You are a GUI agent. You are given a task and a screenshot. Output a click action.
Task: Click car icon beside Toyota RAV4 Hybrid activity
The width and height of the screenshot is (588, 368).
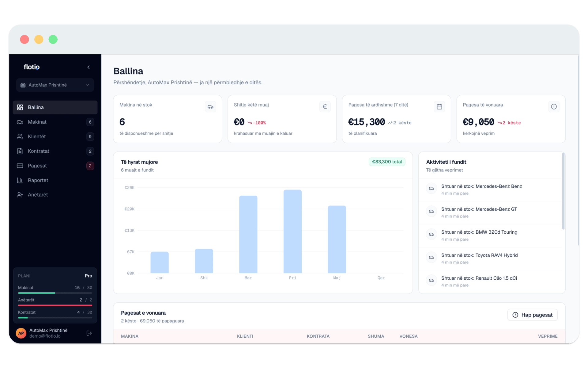(432, 257)
